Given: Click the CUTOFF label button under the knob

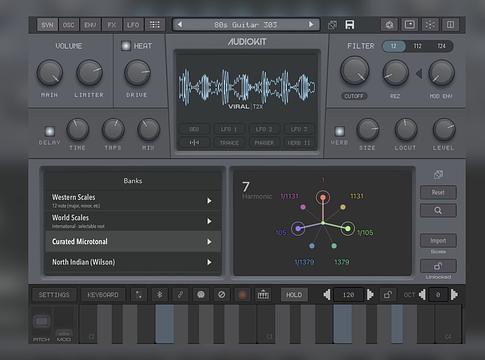Looking at the screenshot, I should click(354, 96).
